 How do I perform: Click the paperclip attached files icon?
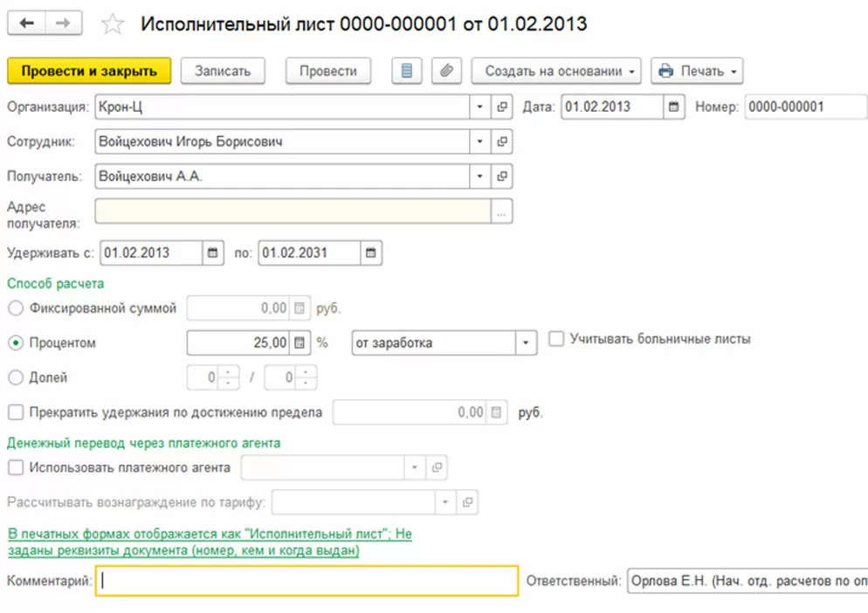pyautogui.click(x=446, y=71)
